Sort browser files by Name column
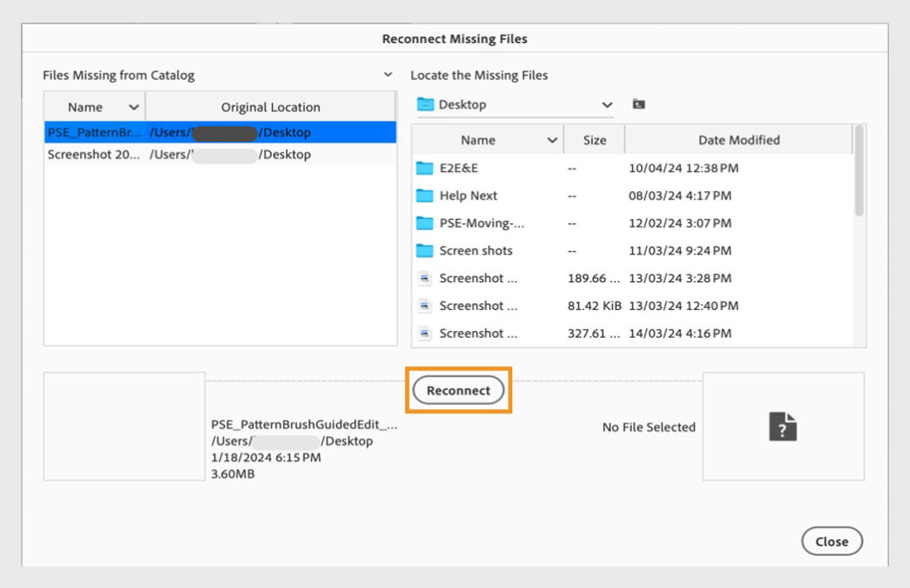This screenshot has width=910, height=588. [x=488, y=140]
